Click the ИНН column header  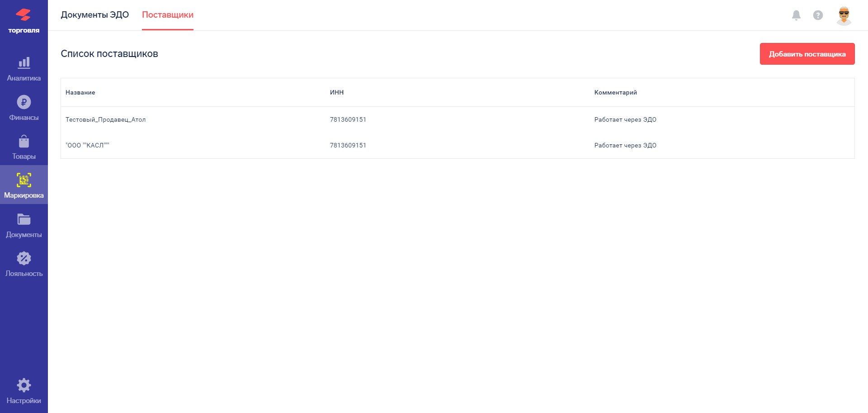pos(337,93)
